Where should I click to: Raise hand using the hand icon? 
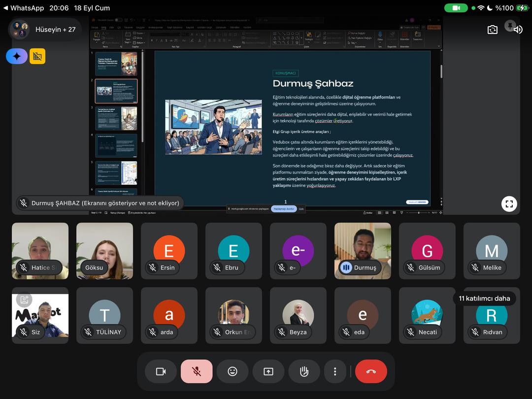[304, 371]
